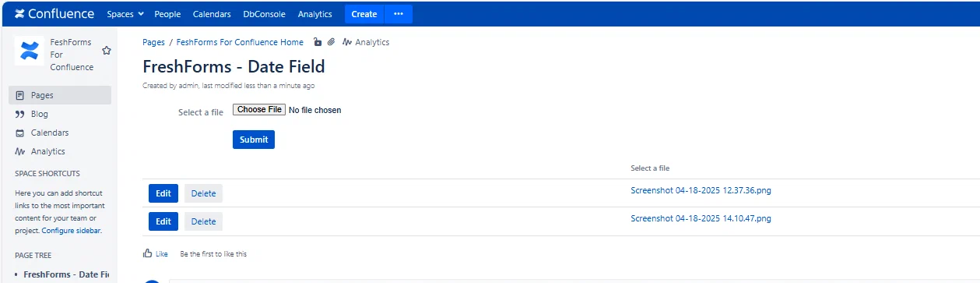This screenshot has width=980, height=283.
Task: Click the sidebar Analytics pulse icon
Action: [x=20, y=151]
